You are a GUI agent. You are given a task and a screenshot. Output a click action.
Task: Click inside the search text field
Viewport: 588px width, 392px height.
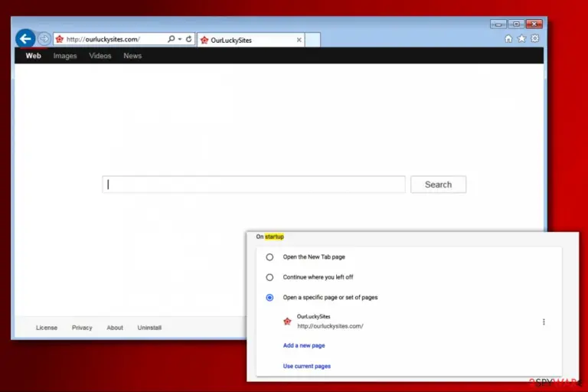(x=254, y=185)
